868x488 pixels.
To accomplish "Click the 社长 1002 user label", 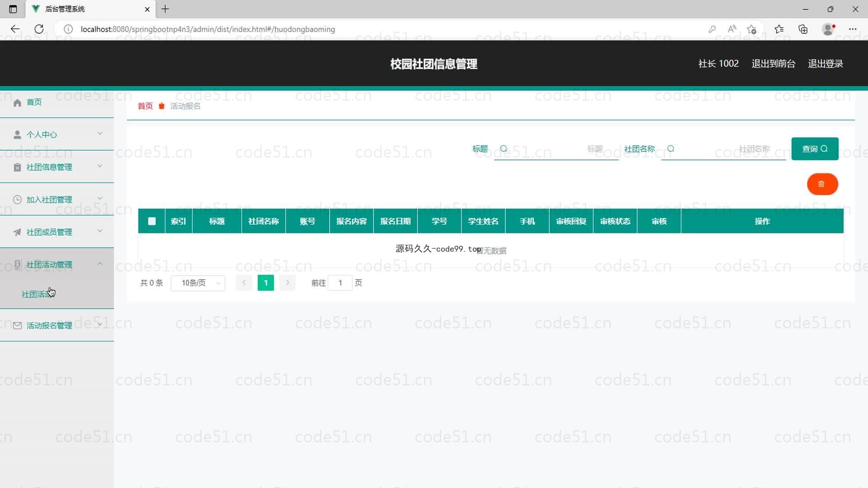I will [718, 64].
